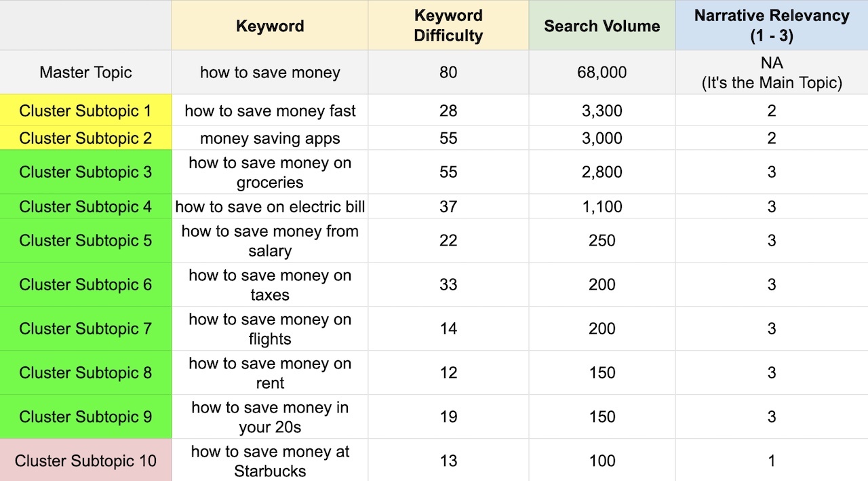Select the Cluster Subtopic 1 cell
Screen dimensions: 868x481
tap(85, 110)
